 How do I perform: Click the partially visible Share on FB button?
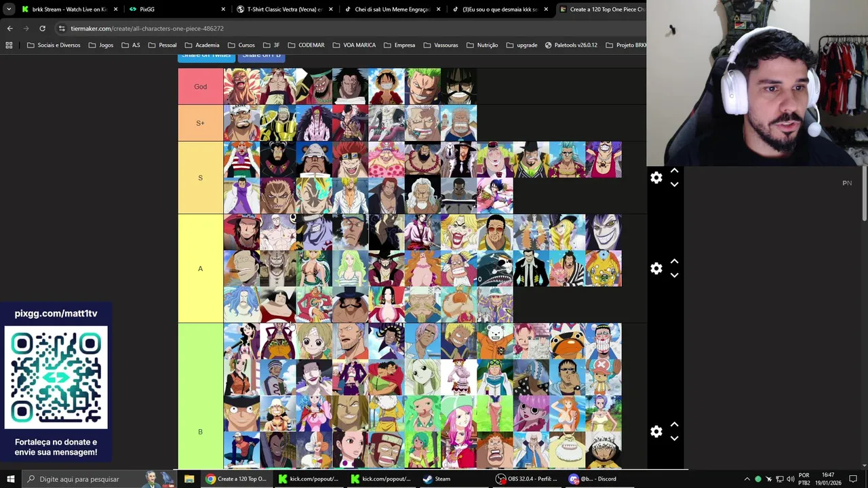[x=261, y=56]
